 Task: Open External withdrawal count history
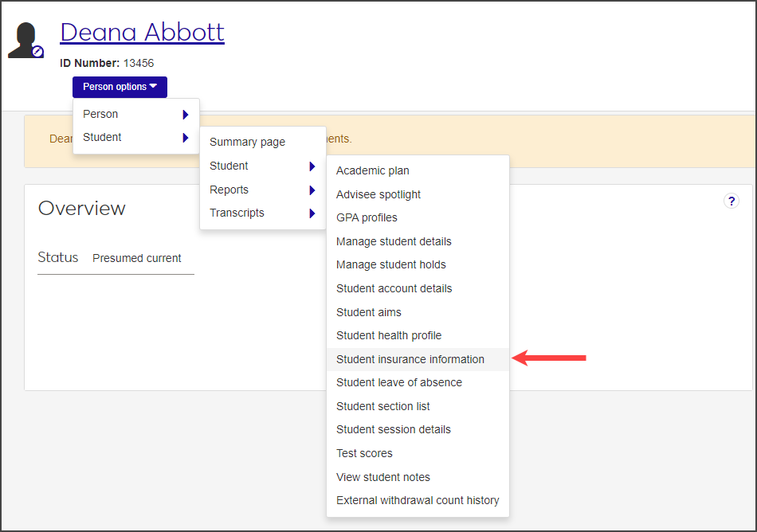coord(418,500)
